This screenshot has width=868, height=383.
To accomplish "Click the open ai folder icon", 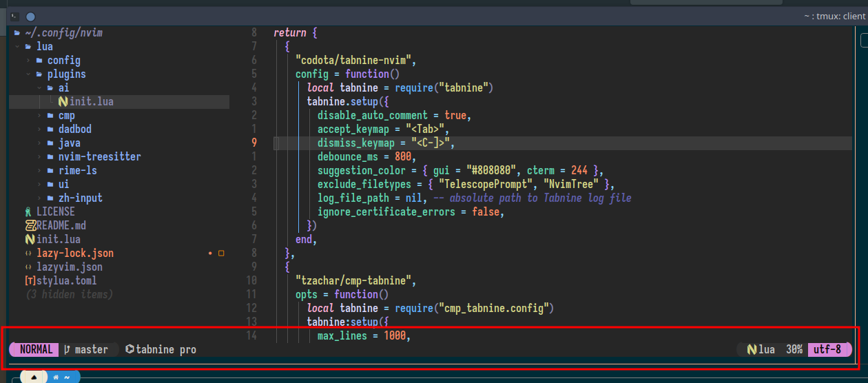I will (x=50, y=87).
